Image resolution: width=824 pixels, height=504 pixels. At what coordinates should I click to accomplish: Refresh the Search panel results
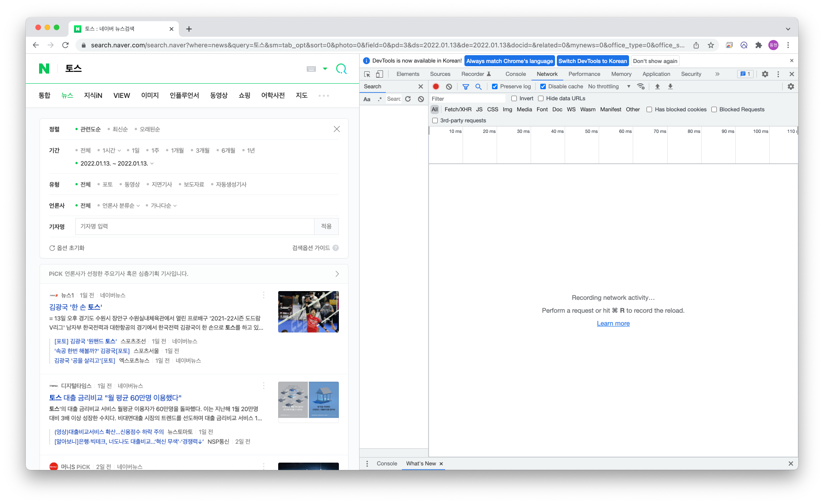[x=408, y=99]
